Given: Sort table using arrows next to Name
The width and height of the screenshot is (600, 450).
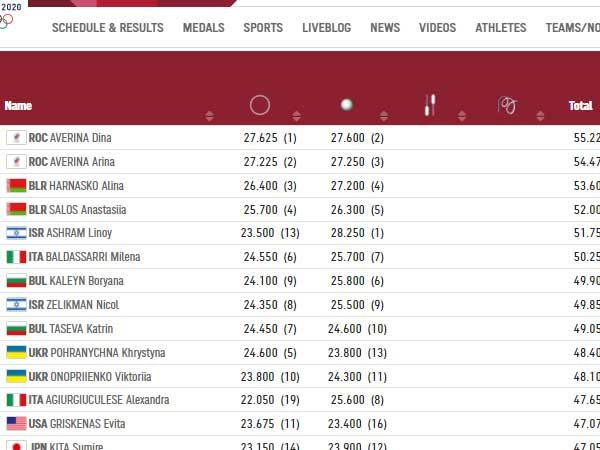Looking at the screenshot, I should tap(209, 116).
